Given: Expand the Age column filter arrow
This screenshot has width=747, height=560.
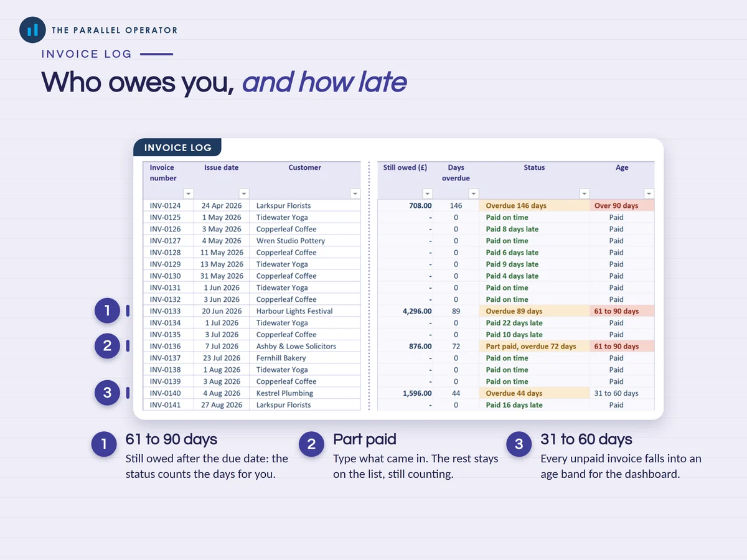Looking at the screenshot, I should coord(649,194).
